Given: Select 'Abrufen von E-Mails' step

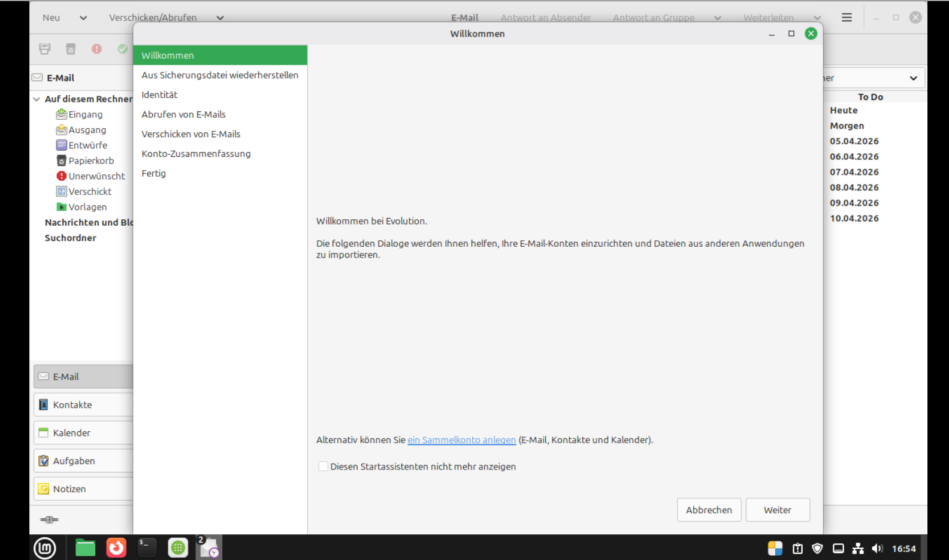Looking at the screenshot, I should point(183,114).
